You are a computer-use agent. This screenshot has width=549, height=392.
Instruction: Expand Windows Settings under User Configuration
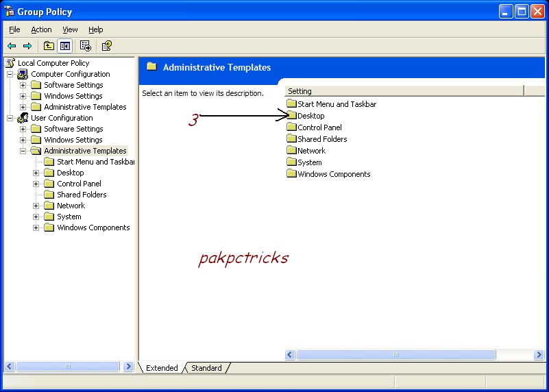[x=23, y=140]
